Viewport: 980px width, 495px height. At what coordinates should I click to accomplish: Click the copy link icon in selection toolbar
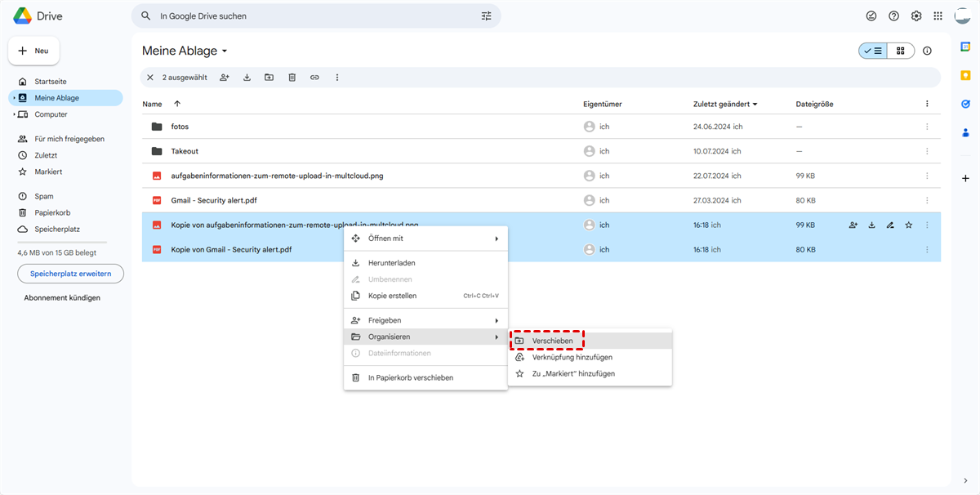[314, 78]
